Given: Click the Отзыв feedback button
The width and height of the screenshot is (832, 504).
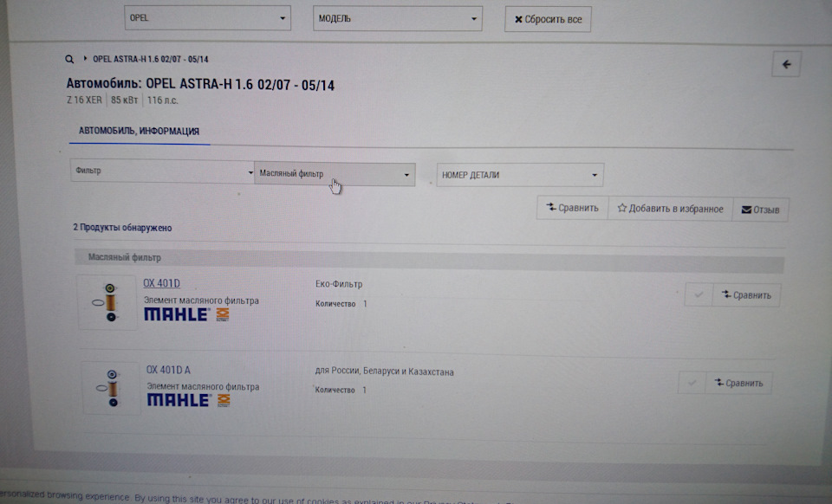Looking at the screenshot, I should [760, 210].
